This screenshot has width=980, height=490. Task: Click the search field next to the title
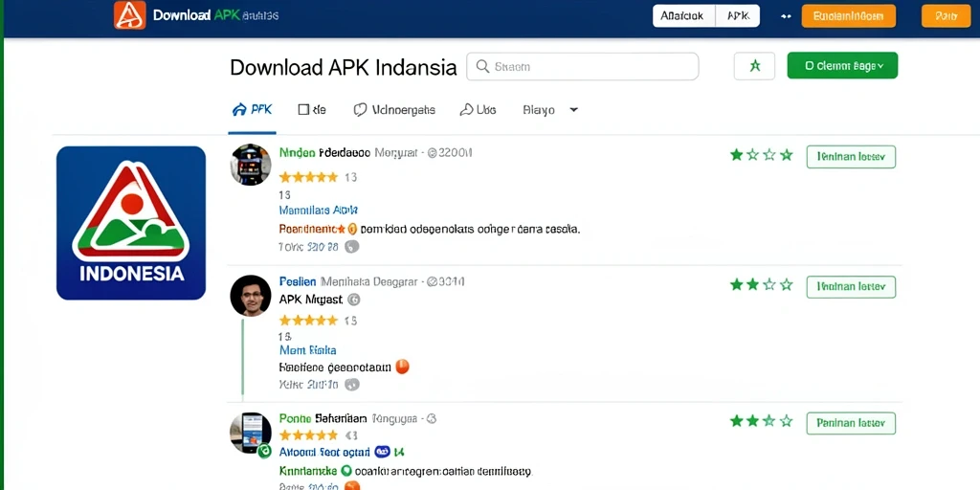[583, 66]
